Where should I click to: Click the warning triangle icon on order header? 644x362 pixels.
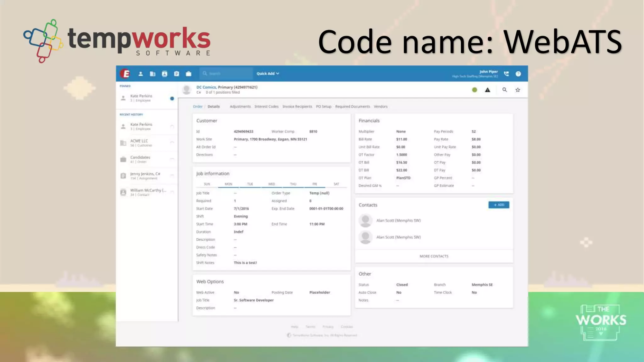tap(487, 90)
